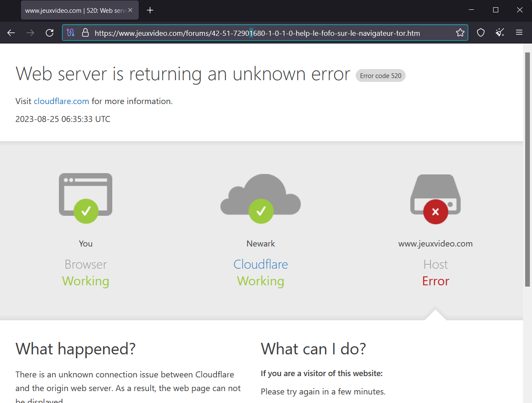Click the New Identity broom icon
Viewport: 532px width, 403px height.
click(500, 33)
